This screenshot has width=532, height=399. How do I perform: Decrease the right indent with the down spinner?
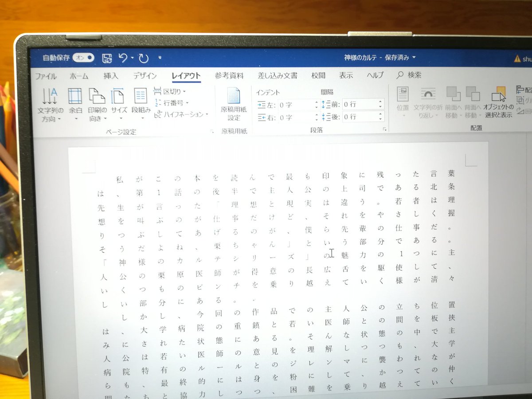317,120
